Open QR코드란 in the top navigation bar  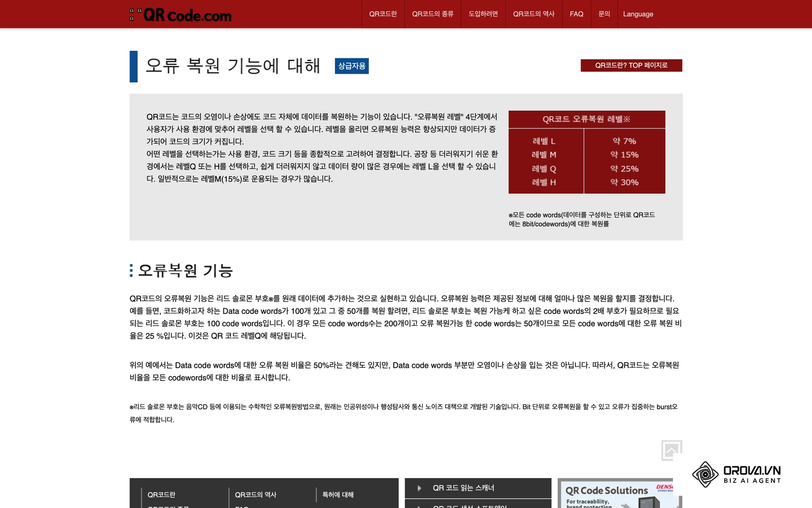[x=383, y=14]
